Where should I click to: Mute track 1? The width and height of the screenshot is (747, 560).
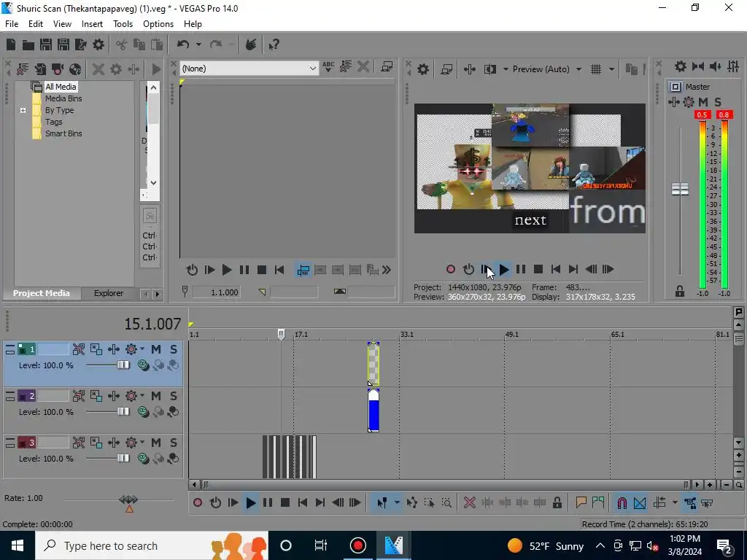point(156,349)
